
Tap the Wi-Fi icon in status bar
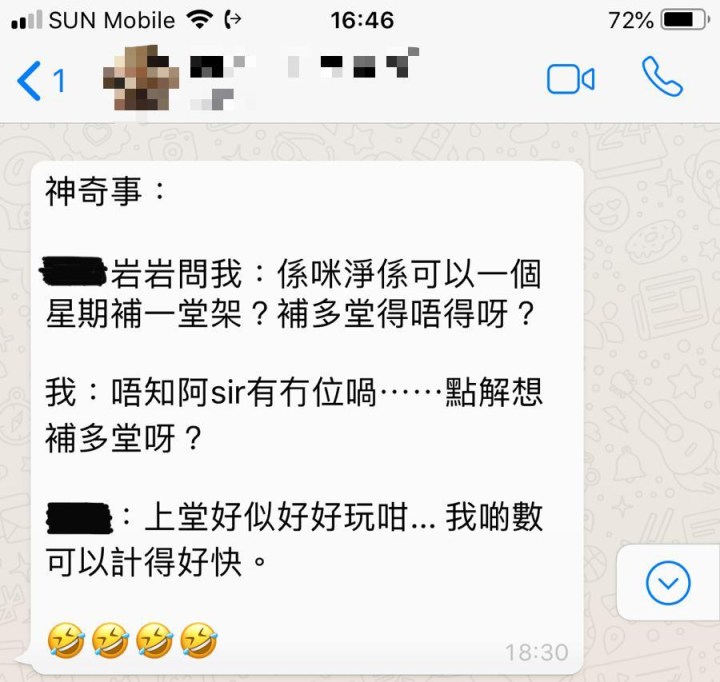(199, 20)
